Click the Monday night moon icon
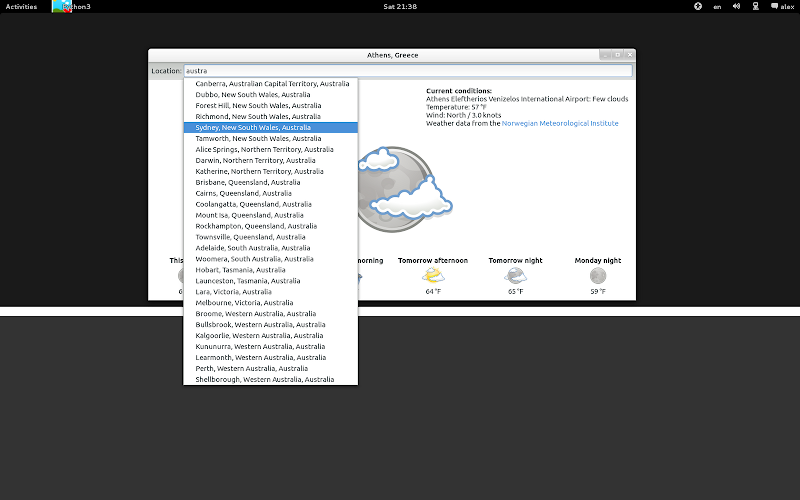The width and height of the screenshot is (800, 500). click(598, 276)
